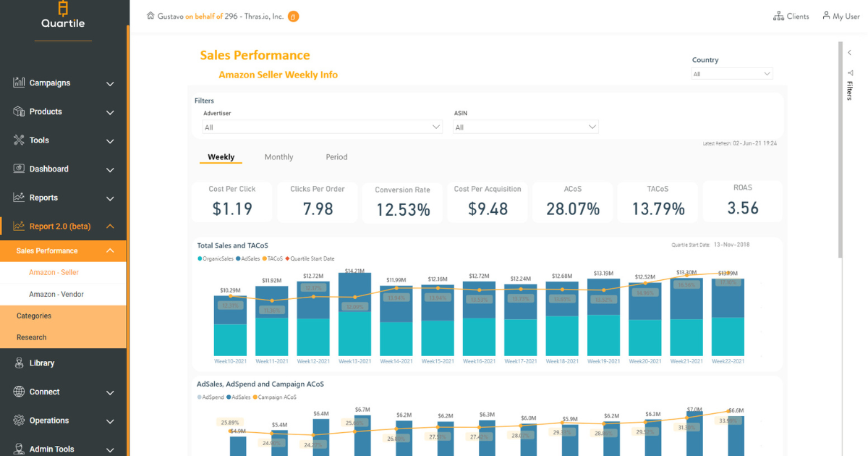Viewport: 868px width, 456px height.
Task: Click the Report 2.0 (beta) chart icon
Action: [x=19, y=226]
